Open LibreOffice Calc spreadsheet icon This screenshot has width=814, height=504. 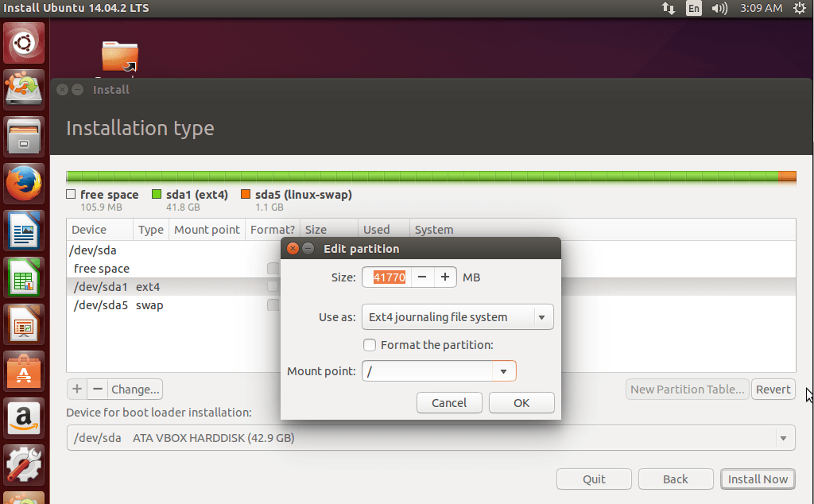coord(25,278)
